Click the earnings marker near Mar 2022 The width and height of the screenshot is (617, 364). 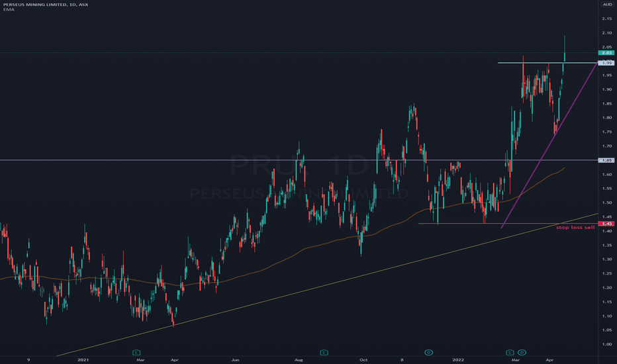(510, 352)
